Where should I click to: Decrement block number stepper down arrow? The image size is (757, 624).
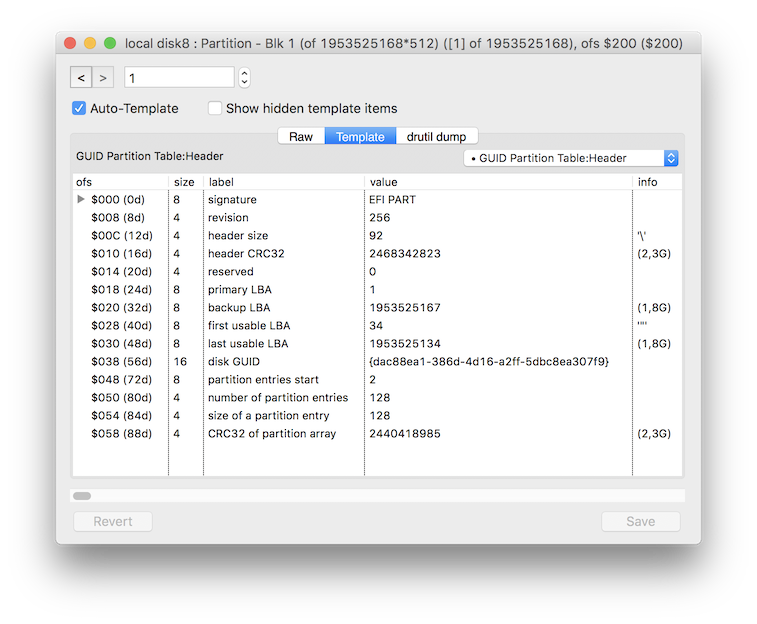point(244,82)
